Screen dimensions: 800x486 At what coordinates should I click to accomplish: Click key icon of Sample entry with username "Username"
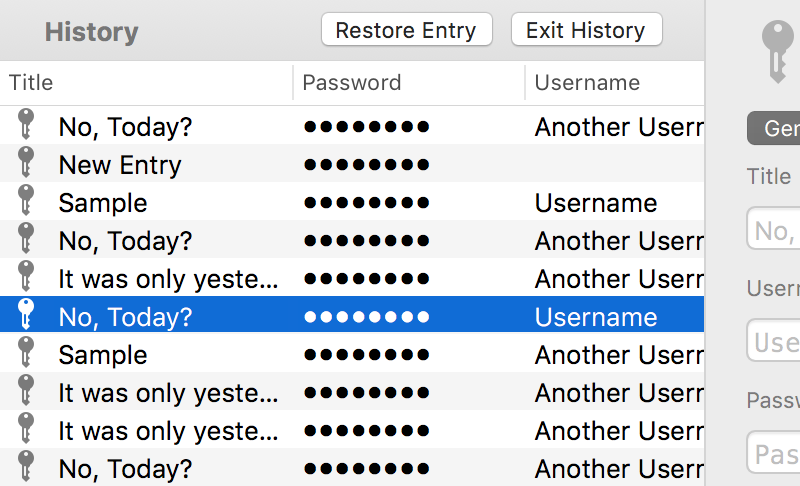[26, 200]
